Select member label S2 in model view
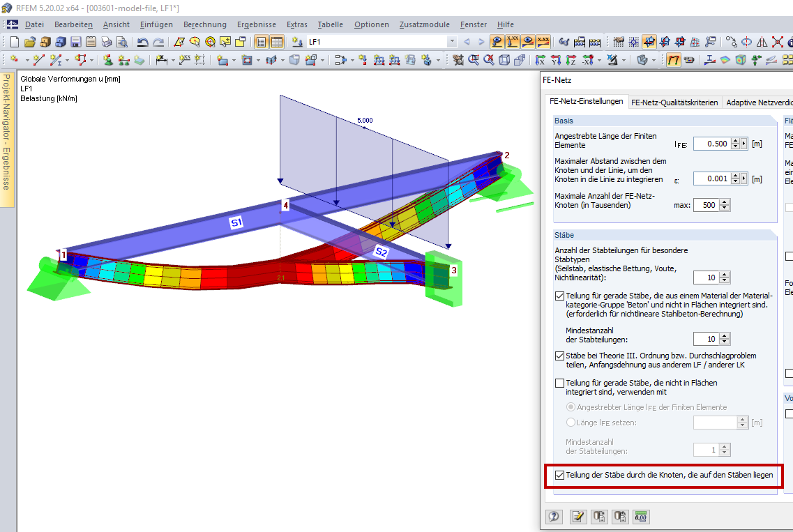Screen dimensions: 793x532 (x=381, y=252)
